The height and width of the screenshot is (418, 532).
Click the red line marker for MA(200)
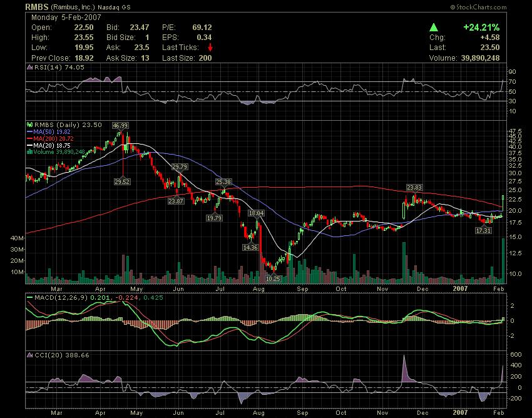pos(29,139)
